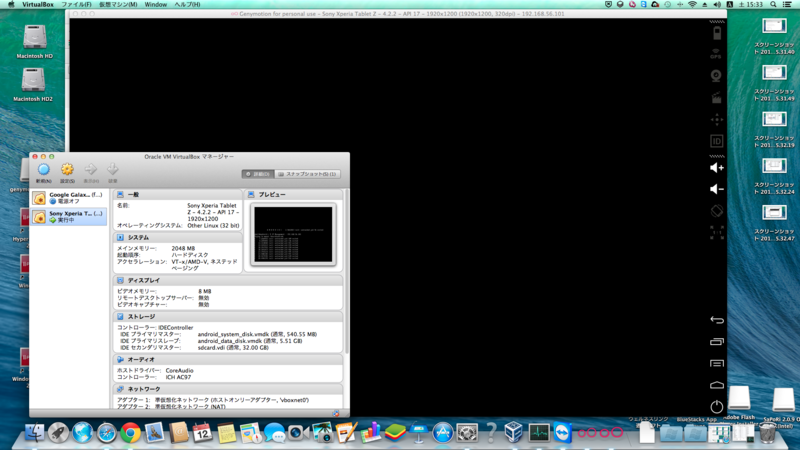The width and height of the screenshot is (800, 450).
Task: Click the ディスプレイ (Display) section header
Action: [228, 280]
